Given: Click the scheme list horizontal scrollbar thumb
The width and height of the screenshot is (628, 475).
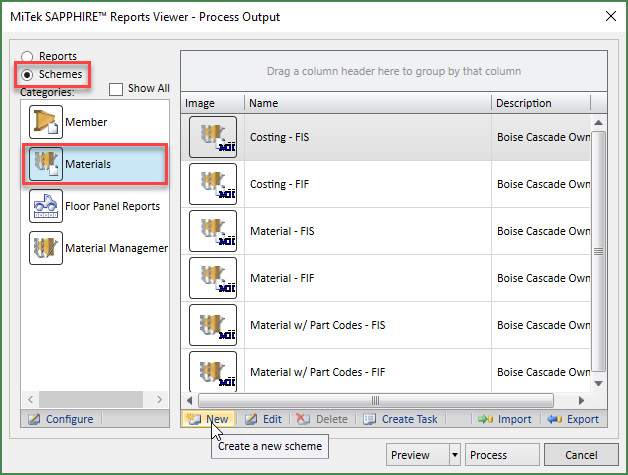Looking at the screenshot, I should point(376,400).
